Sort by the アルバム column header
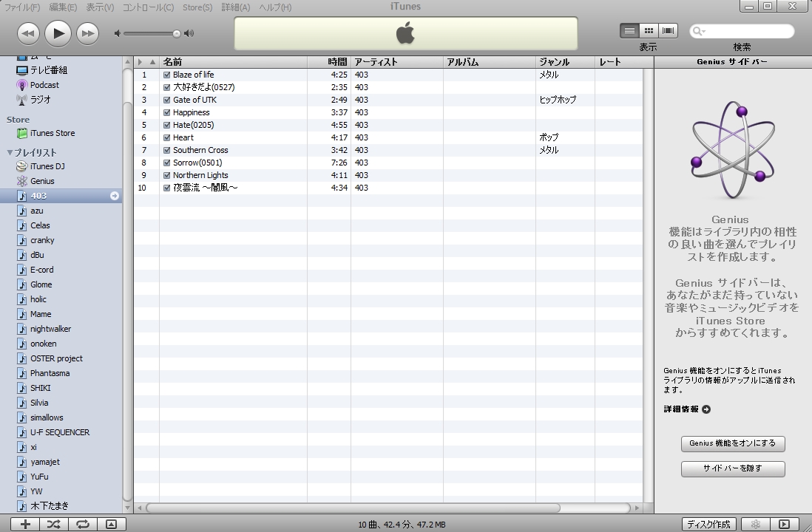812x532 pixels. pyautogui.click(x=490, y=62)
